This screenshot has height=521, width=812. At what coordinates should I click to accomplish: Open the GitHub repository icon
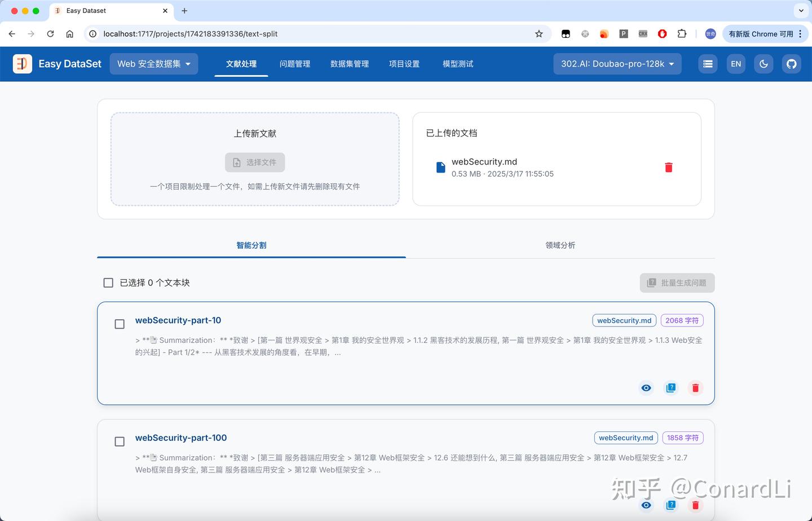(792, 64)
